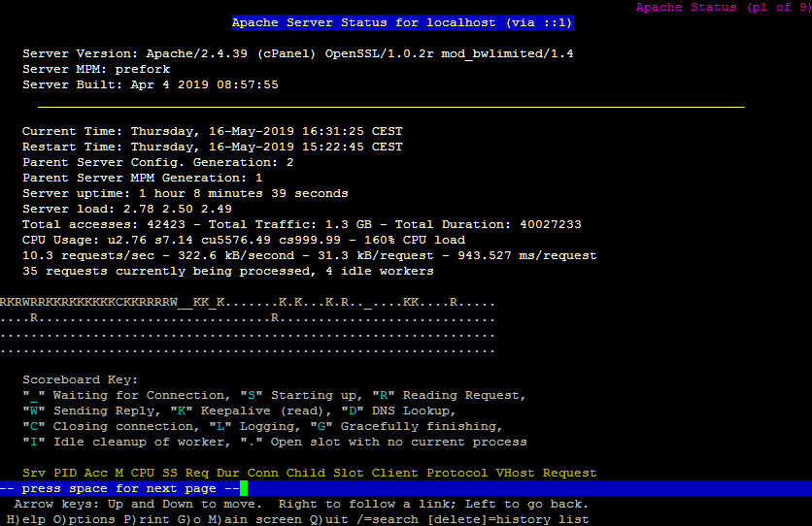Click the PID column header
The height and width of the screenshot is (526, 812).
(64, 473)
